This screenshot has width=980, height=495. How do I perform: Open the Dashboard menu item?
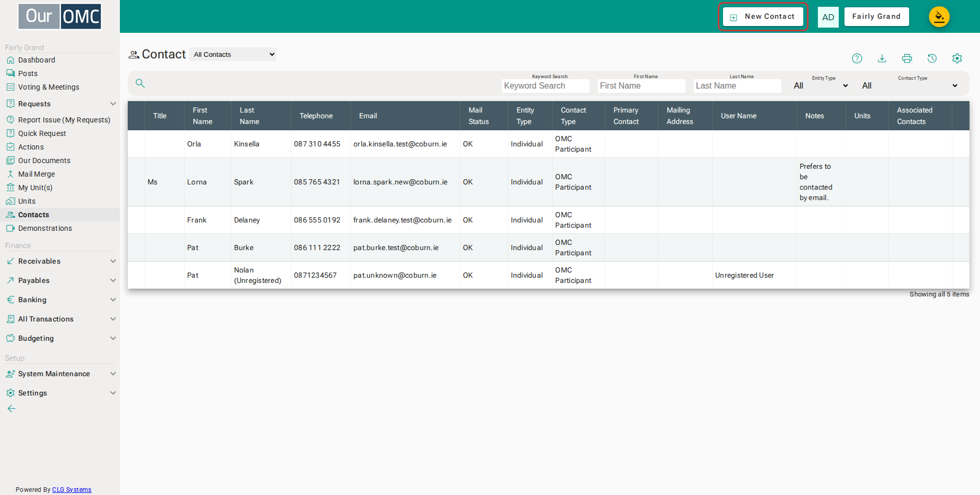click(36, 60)
